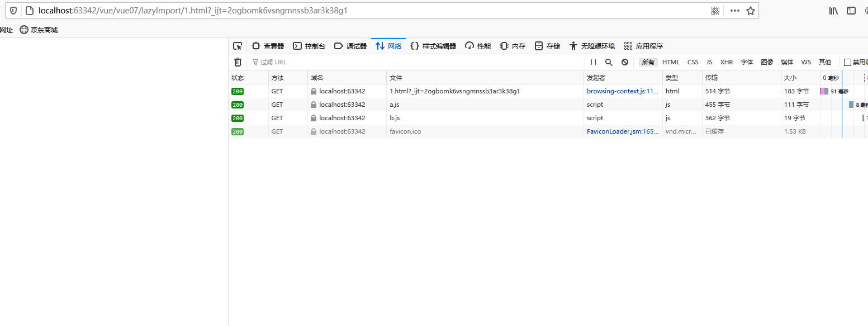
Task: Sort by the 类型 column header
Action: click(682, 78)
